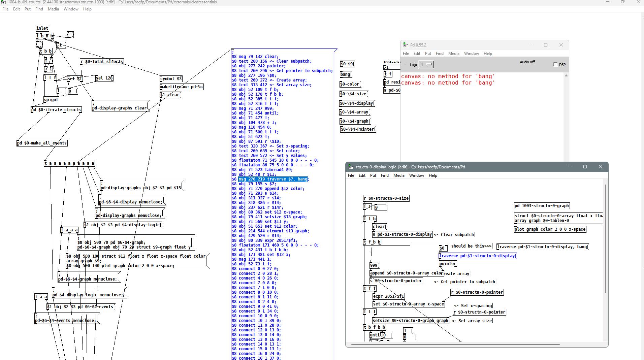Screen dimensions: 644x360
Task: Click the 'Audio off' label in Pd window
Action: 527,62
